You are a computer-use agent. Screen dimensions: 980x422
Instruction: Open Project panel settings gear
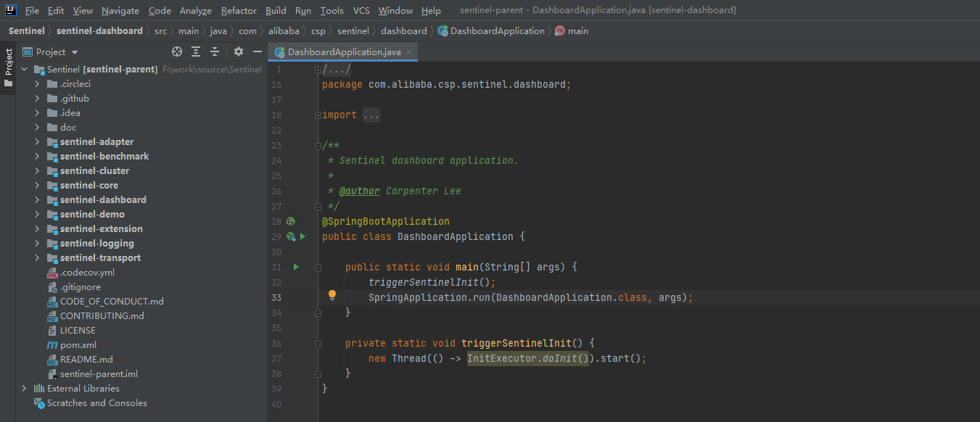click(x=239, y=51)
